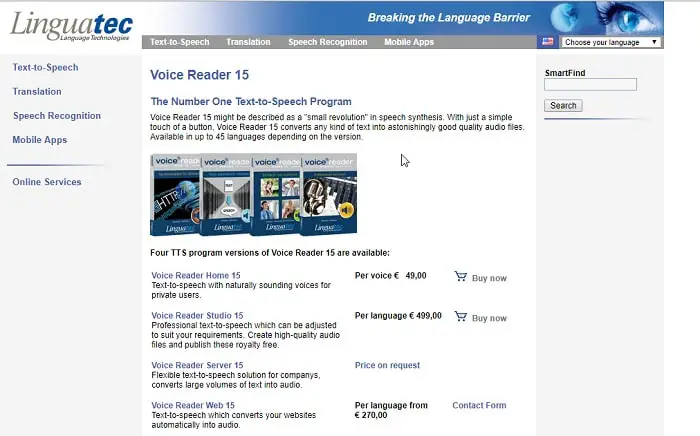This screenshot has width=700, height=436.
Task: Select Translation in the left sidebar
Action: pos(37,91)
